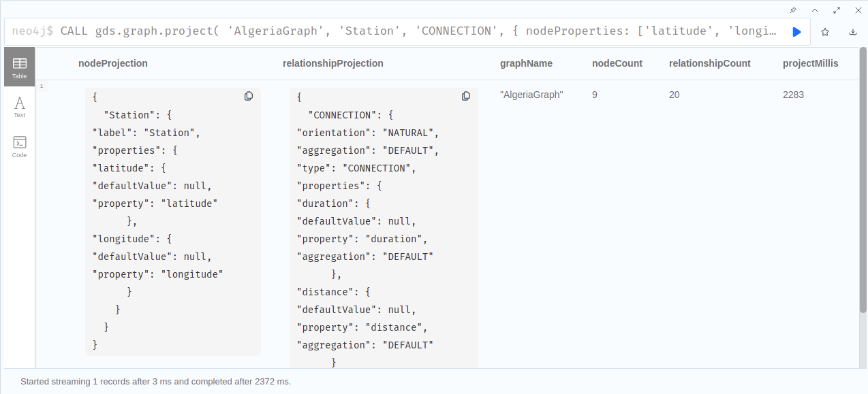Viewport: 868px width, 394px height.
Task: Favorite the query using the star icon
Action: coord(825,31)
